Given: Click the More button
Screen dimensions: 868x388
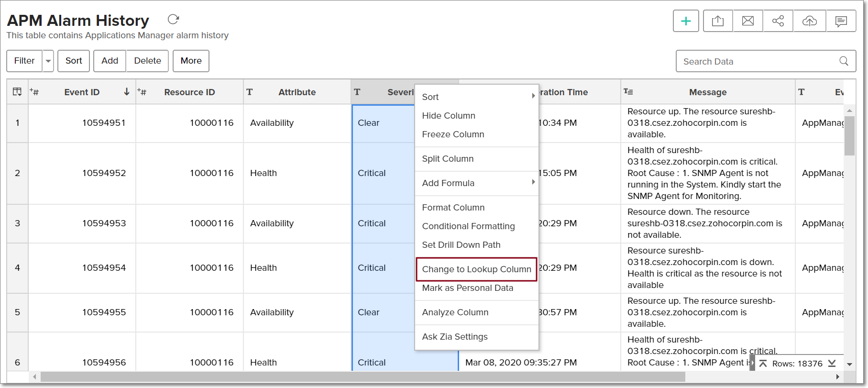Looking at the screenshot, I should pyautogui.click(x=191, y=61).
